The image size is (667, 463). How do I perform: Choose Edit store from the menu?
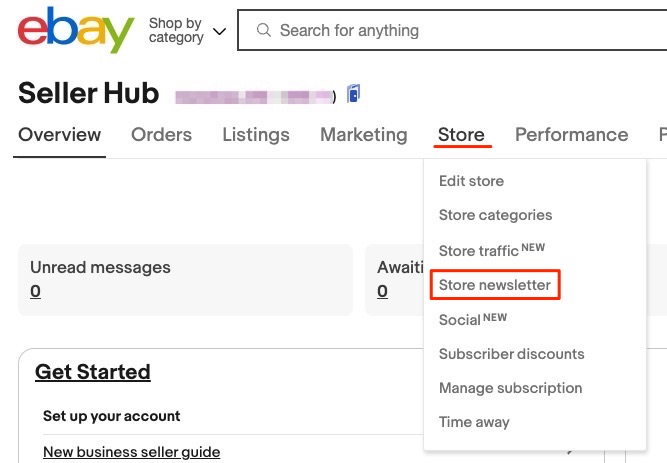pos(471,181)
